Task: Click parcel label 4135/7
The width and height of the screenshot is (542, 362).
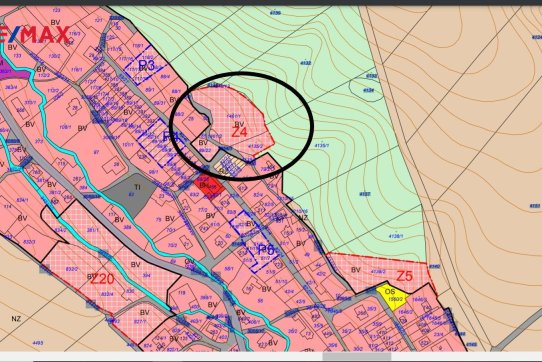Action: [x=321, y=146]
